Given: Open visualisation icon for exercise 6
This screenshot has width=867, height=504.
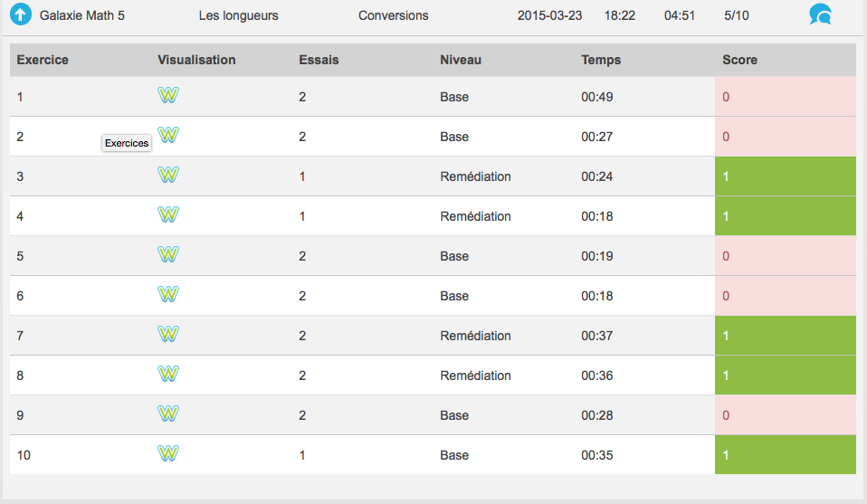Looking at the screenshot, I should [x=168, y=294].
